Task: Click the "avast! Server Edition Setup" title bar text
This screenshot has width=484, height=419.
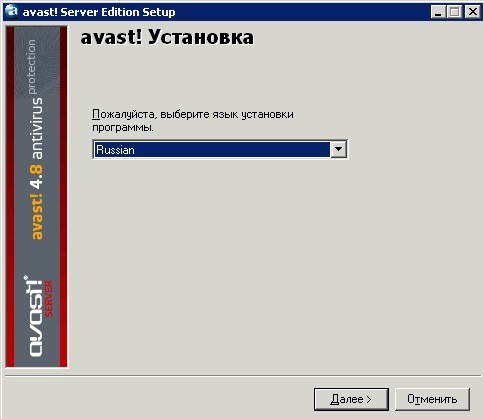Action: 99,12
